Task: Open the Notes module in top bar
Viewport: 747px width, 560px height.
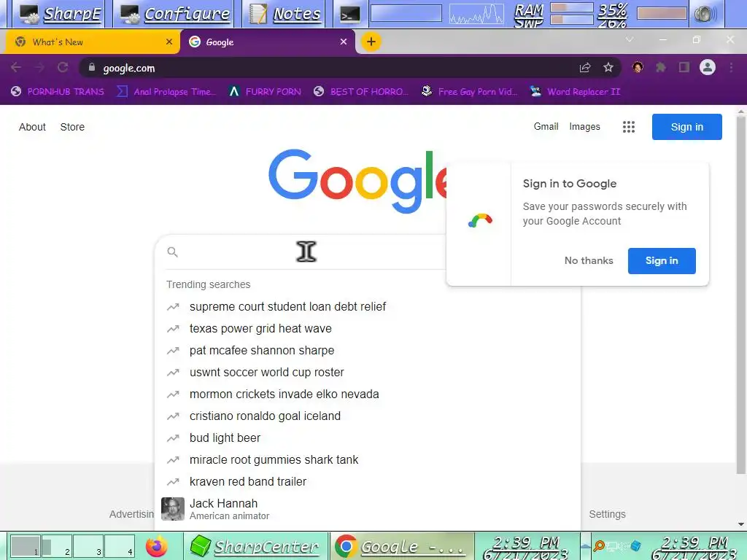Action: [x=286, y=14]
